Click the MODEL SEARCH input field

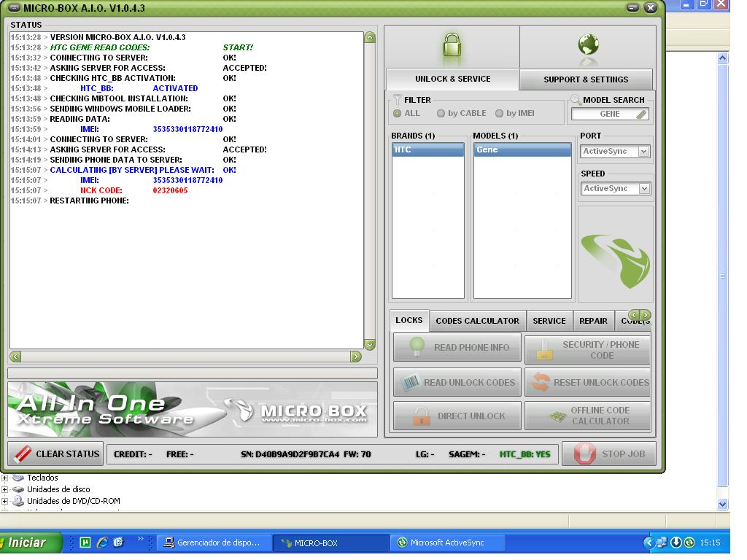click(x=610, y=114)
